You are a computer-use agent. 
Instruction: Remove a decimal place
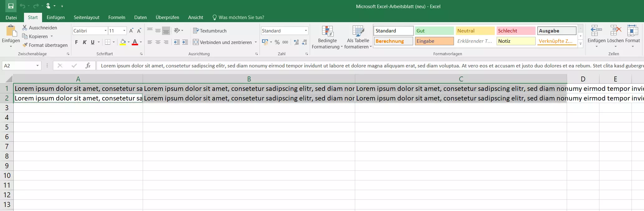point(304,42)
